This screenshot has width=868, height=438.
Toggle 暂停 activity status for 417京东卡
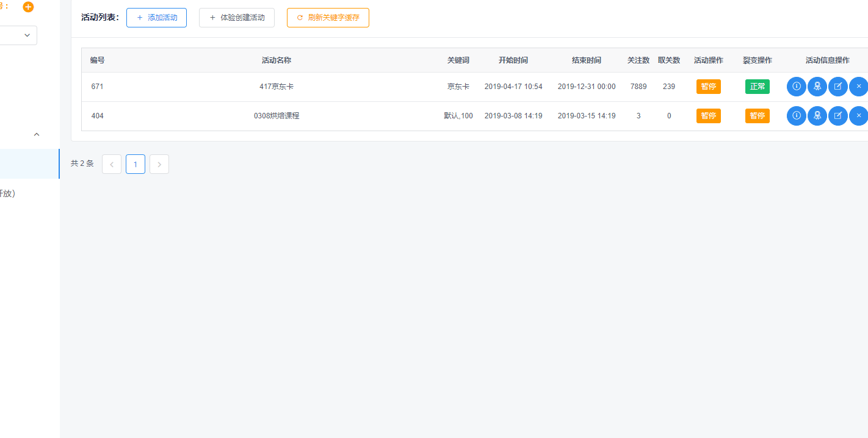click(x=708, y=87)
